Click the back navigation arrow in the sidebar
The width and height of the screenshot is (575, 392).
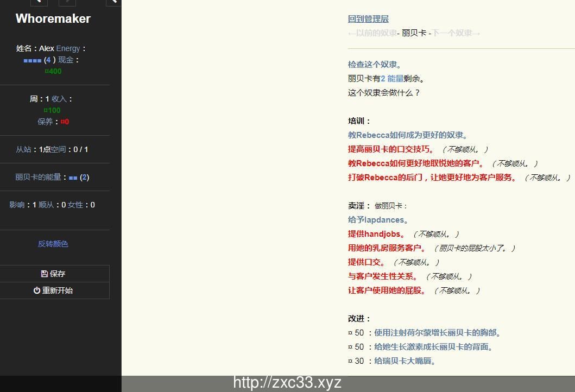pyautogui.click(x=39, y=2)
